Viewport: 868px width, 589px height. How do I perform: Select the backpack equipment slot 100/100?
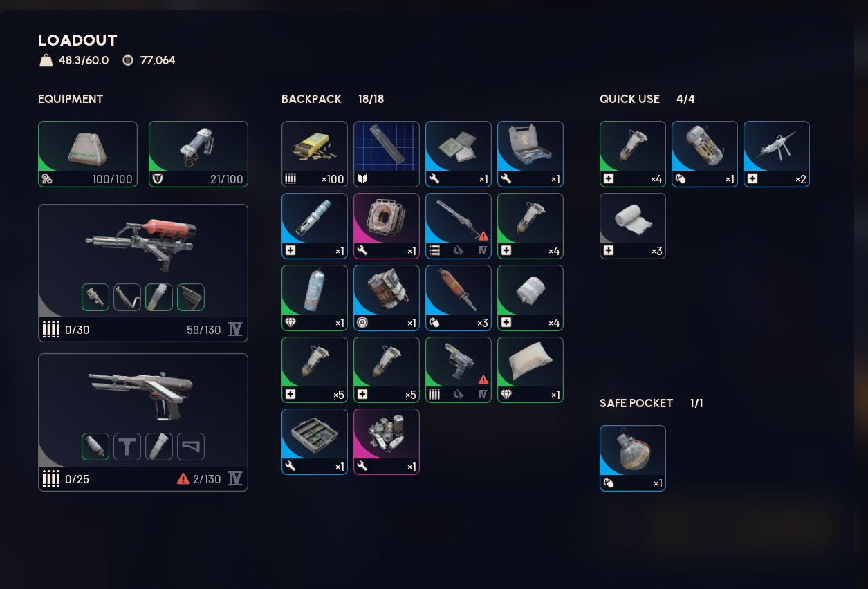[x=88, y=154]
